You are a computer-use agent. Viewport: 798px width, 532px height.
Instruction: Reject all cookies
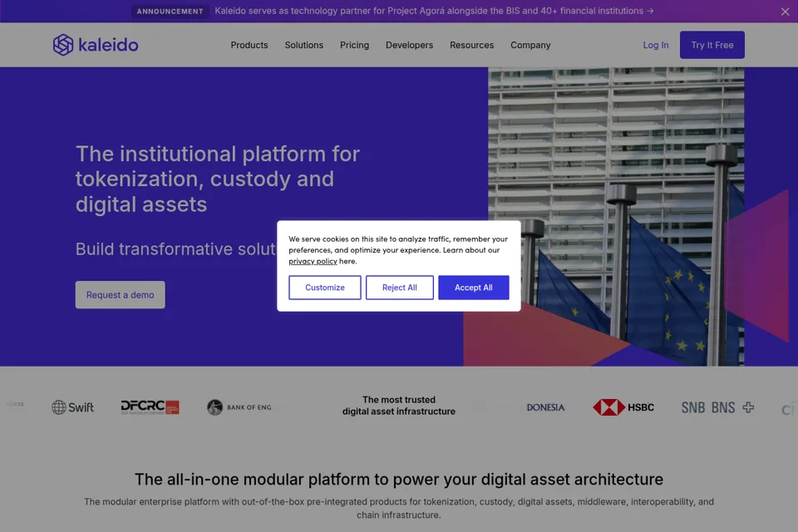click(x=400, y=288)
